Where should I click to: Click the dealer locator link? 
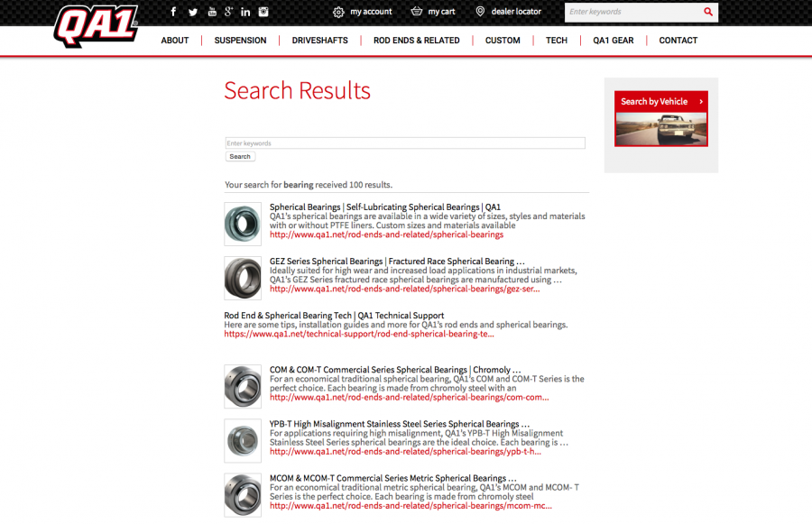click(x=516, y=12)
